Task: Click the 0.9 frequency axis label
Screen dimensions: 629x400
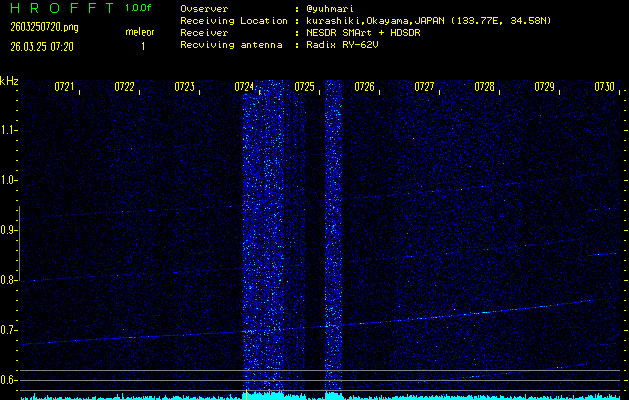Action: tap(9, 229)
